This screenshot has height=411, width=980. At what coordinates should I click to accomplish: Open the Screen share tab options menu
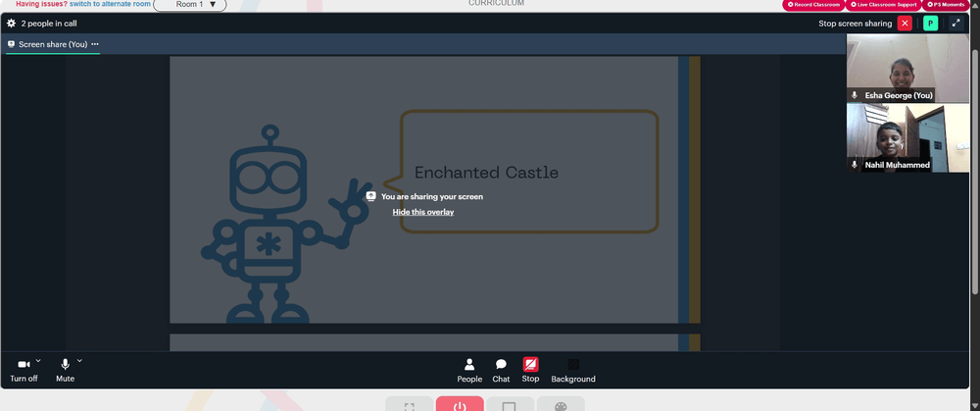pyautogui.click(x=95, y=44)
